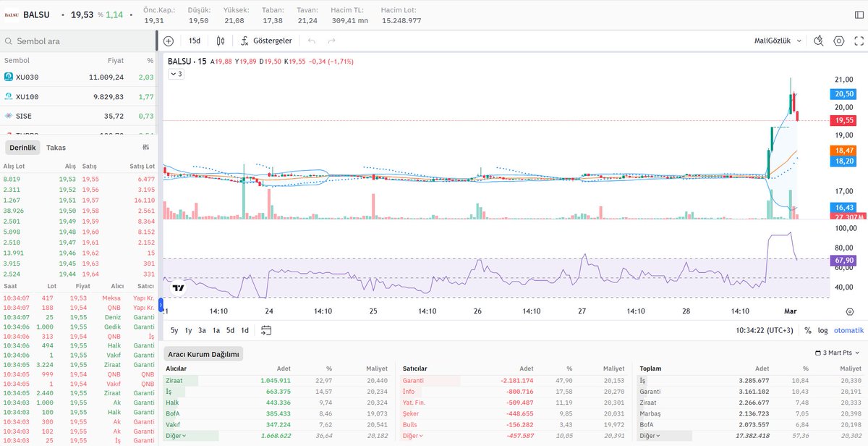Click the Alış Lot column header
Viewport: 868px width, 446px height.
[14, 166]
